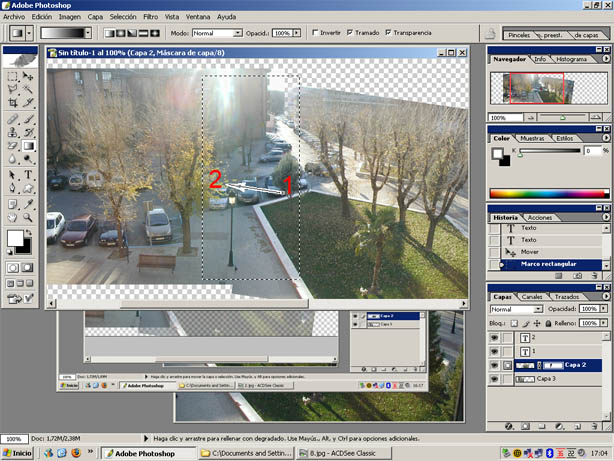Click delete layer trash icon in Capas panel
The height and width of the screenshot is (461, 614).
point(594,426)
